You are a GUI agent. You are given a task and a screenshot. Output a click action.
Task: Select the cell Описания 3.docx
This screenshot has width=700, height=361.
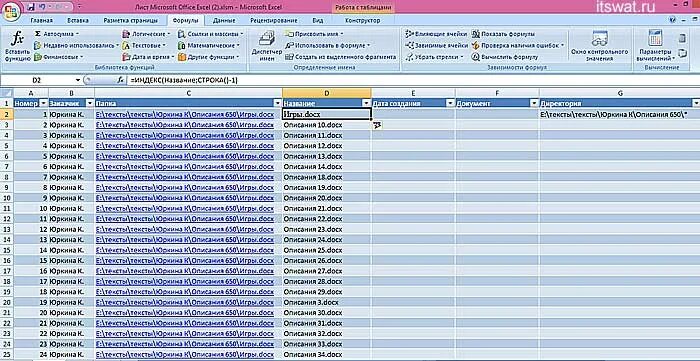(x=326, y=302)
